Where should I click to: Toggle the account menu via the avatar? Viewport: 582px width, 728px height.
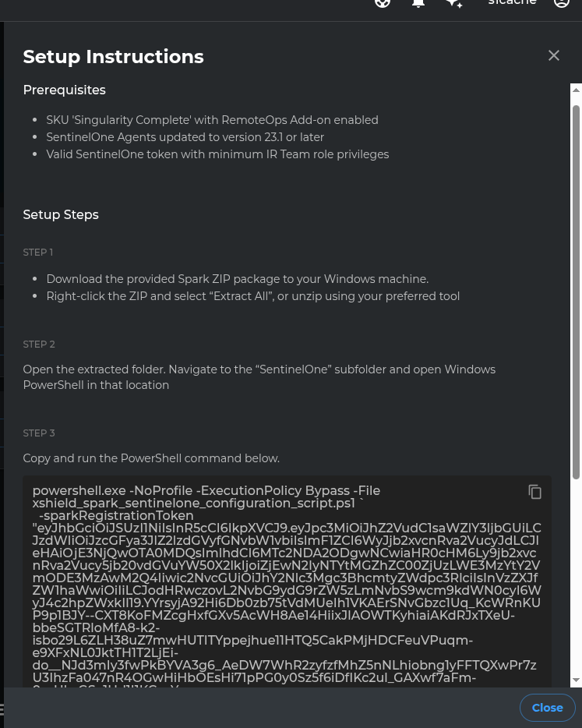562,4
